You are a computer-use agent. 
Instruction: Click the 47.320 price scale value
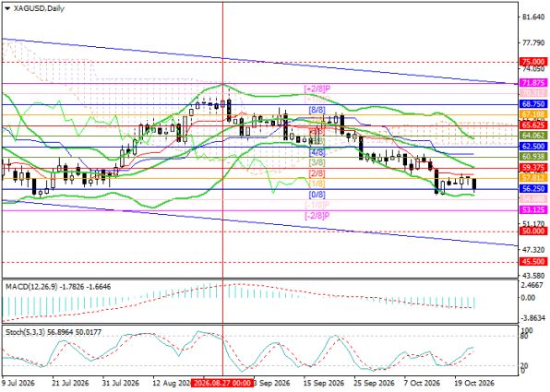pos(533,250)
